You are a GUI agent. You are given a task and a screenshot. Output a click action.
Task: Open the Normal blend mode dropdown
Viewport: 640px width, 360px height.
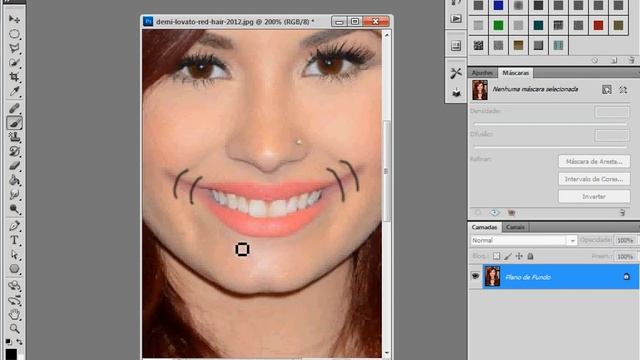tap(523, 240)
